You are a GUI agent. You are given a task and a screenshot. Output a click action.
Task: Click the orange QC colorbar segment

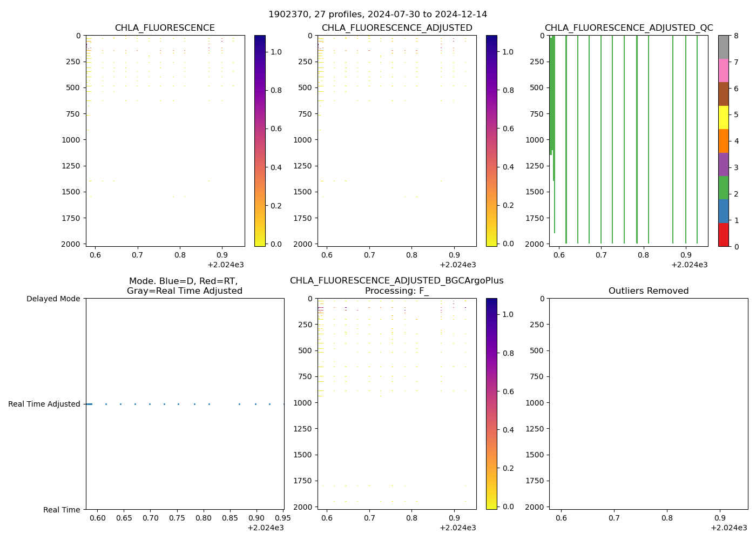tap(723, 141)
